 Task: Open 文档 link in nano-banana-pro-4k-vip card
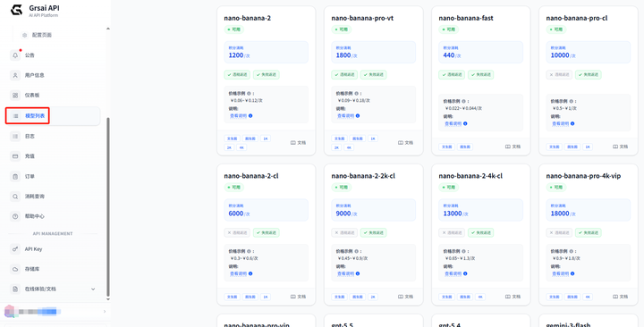click(x=621, y=297)
